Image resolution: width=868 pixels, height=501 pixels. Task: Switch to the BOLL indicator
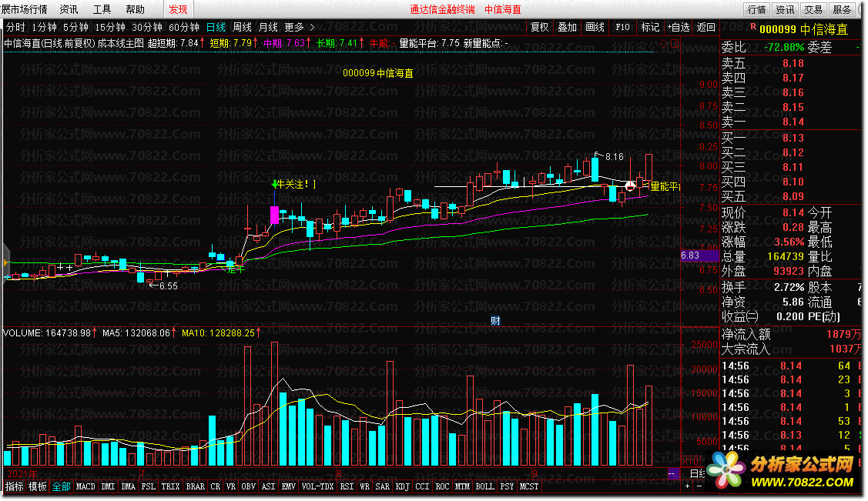484,486
